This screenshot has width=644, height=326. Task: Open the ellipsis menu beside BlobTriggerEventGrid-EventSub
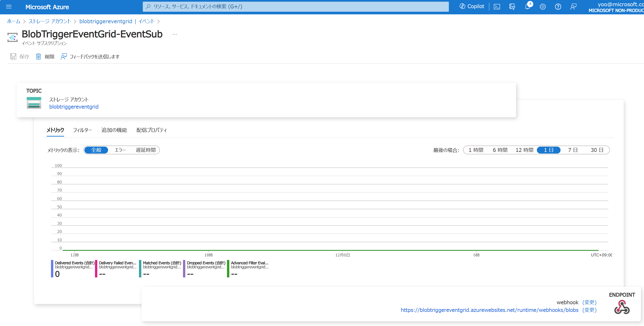pos(175,34)
